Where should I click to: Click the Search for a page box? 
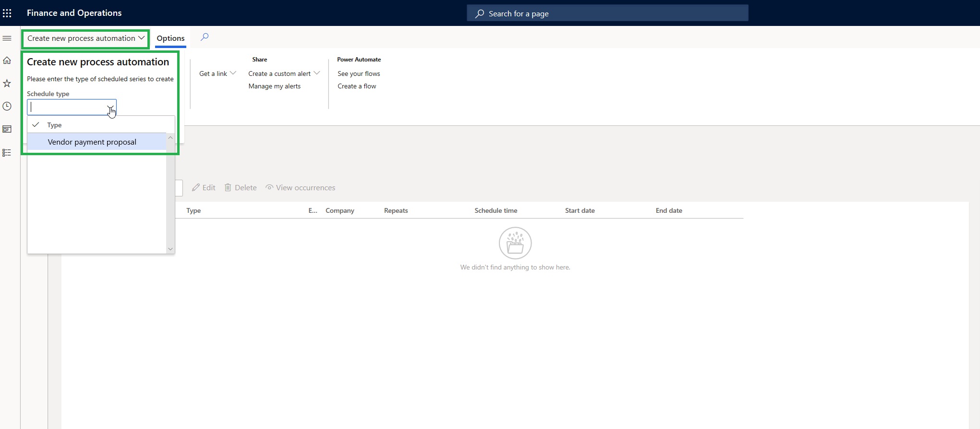tap(607, 13)
